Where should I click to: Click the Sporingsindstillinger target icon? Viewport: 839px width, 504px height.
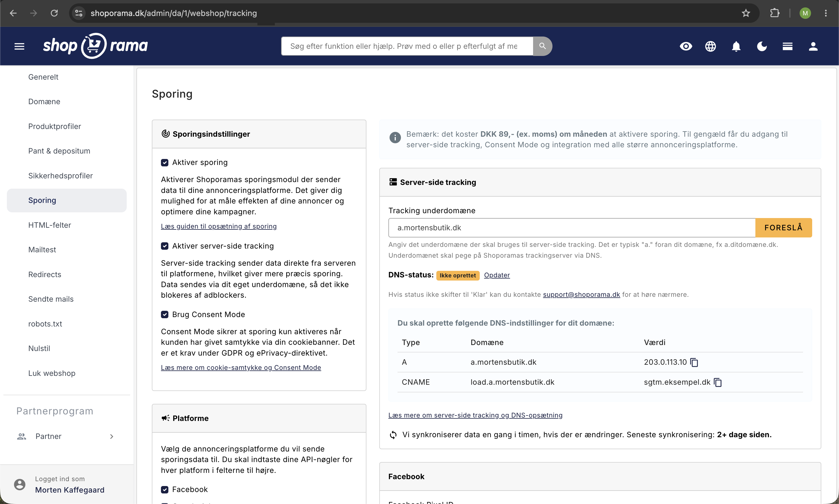coord(165,134)
